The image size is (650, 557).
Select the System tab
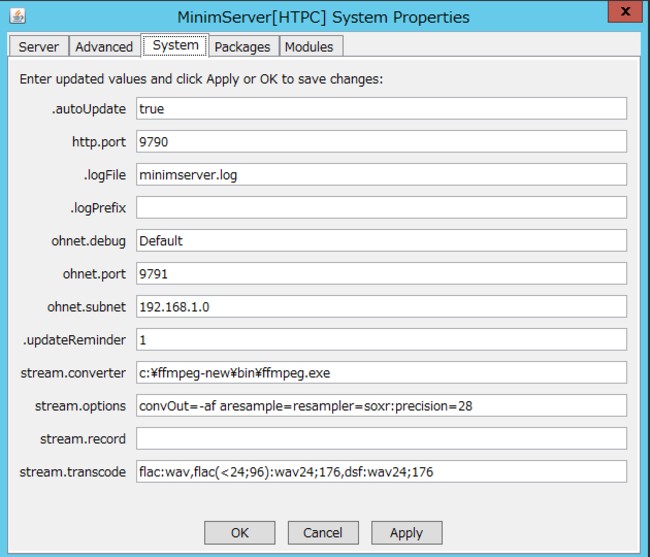coord(175,45)
